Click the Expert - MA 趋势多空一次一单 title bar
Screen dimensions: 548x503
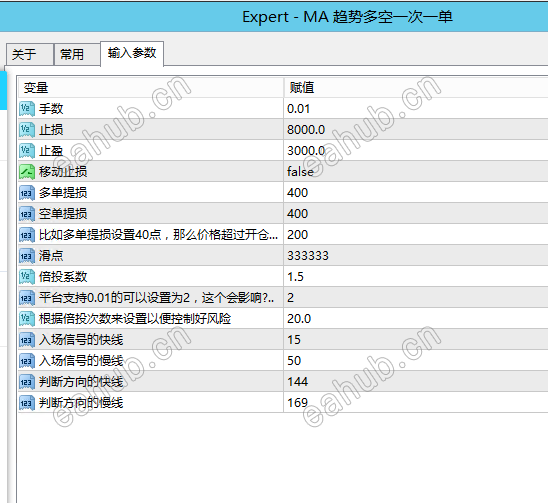pyautogui.click(x=274, y=17)
